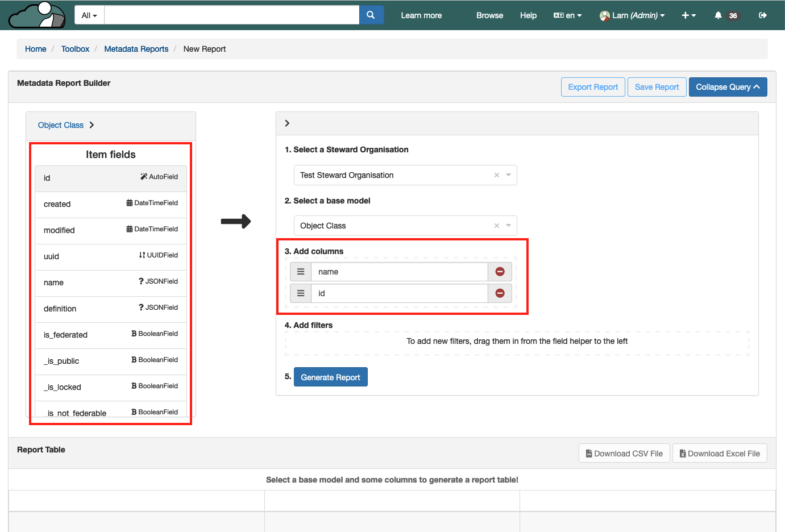785x532 pixels.
Task: Collapse the query panel
Action: tap(727, 87)
